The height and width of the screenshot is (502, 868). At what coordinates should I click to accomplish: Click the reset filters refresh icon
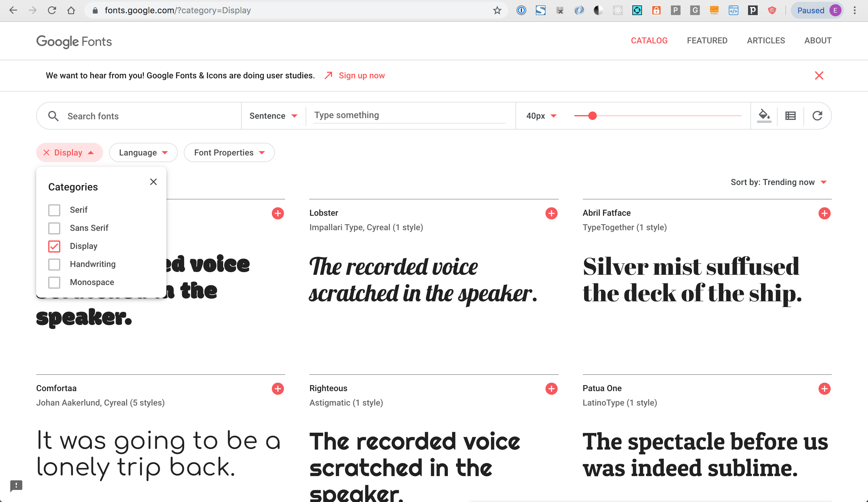817,116
